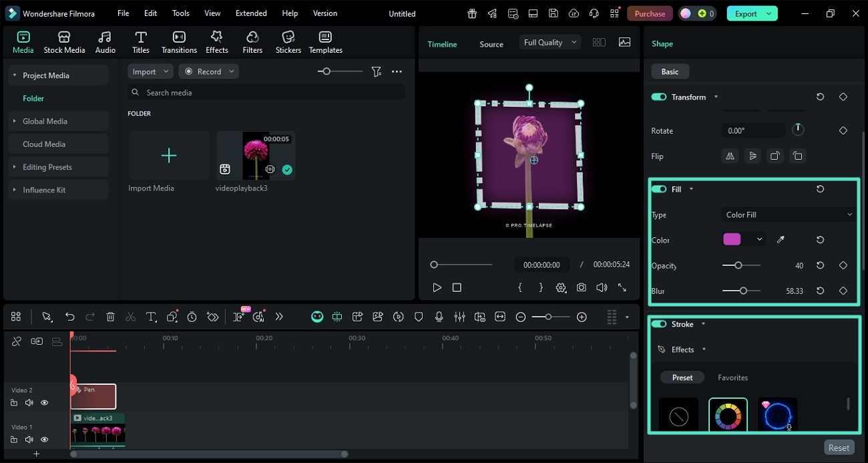Turn off the Stroke toggle

(659, 324)
